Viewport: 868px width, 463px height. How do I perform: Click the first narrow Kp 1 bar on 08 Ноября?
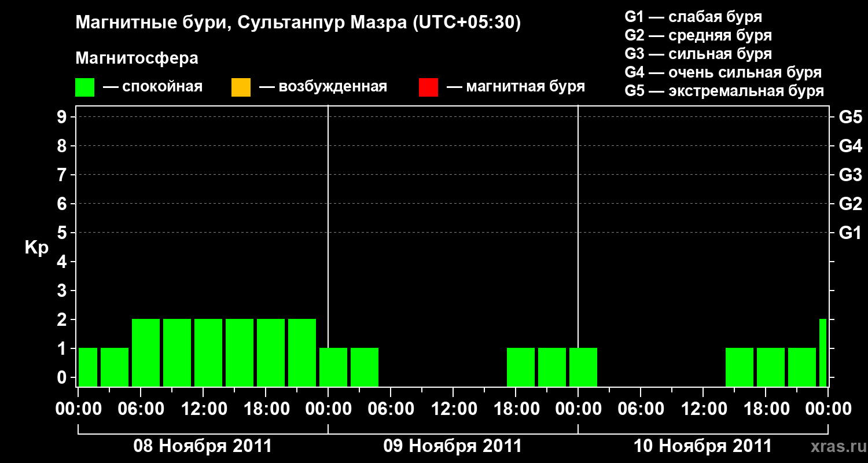click(88, 367)
